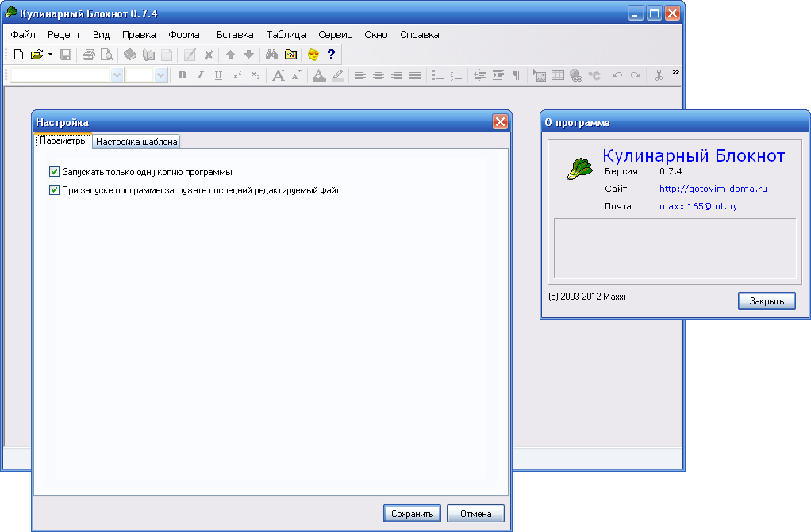Click the yellow smiley face icon
Screen dimensions: 811x532
tap(313, 54)
